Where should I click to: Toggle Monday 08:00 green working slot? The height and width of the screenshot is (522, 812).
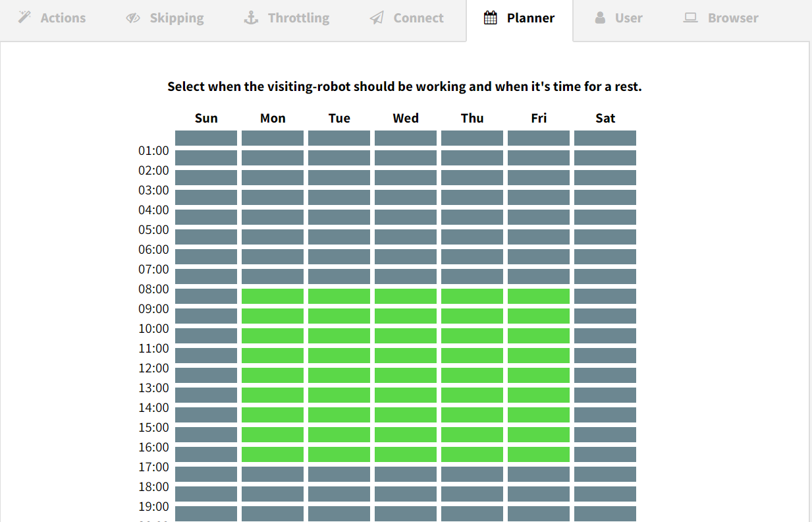coord(273,296)
